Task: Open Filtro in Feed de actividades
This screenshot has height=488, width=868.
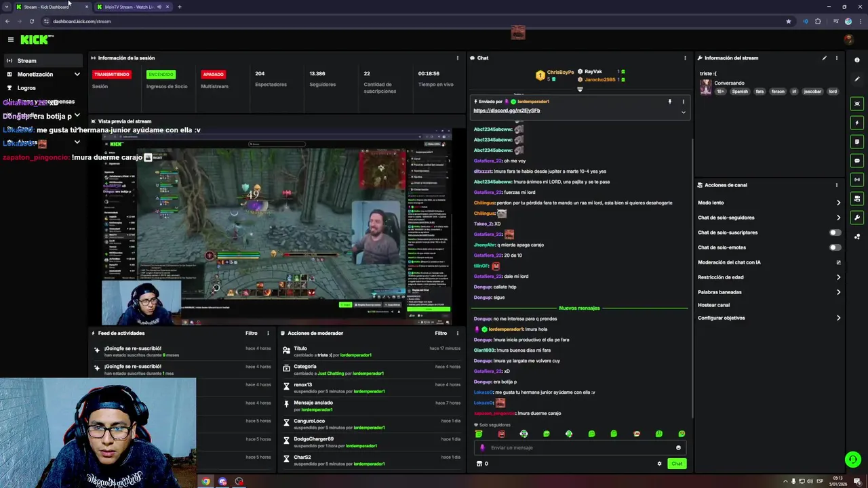Action: 251,333
